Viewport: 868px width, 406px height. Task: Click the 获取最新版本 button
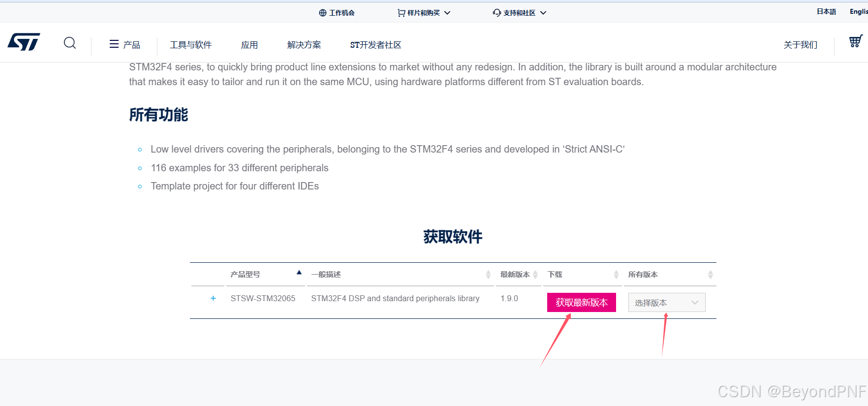point(582,303)
